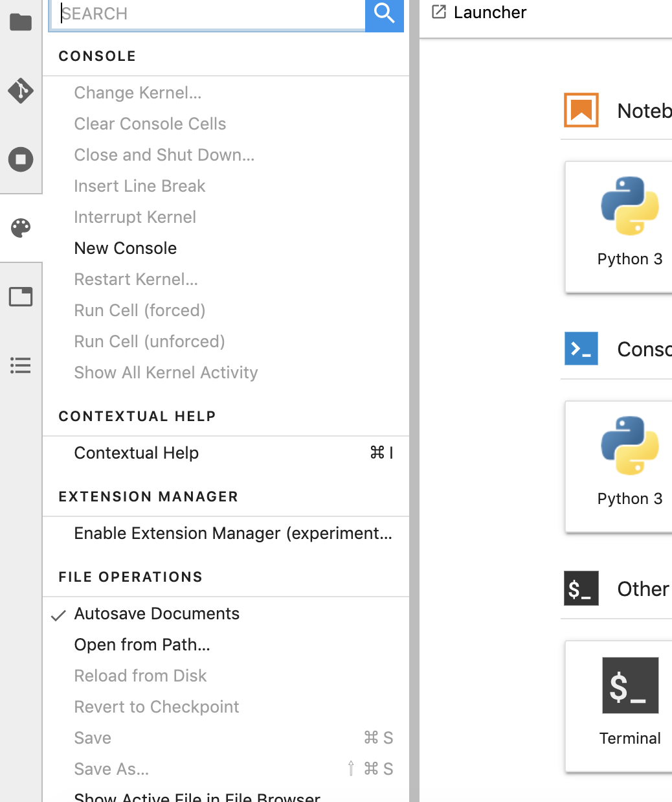Viewport: 672px width, 802px height.
Task: Click Enable Extension Manager command
Action: (x=233, y=533)
